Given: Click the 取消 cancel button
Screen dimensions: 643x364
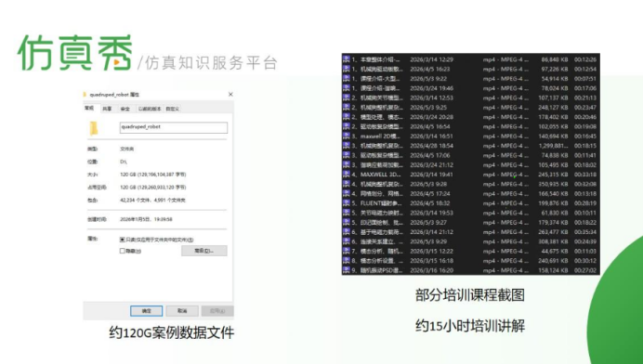Looking at the screenshot, I should [x=182, y=311].
